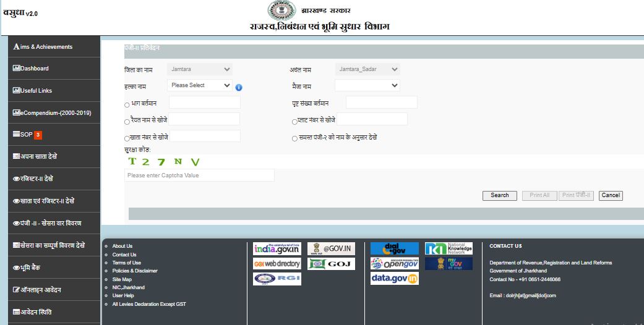The height and width of the screenshot is (325, 644).
Task: Open the data.gov.in logo
Action: pyautogui.click(x=394, y=278)
